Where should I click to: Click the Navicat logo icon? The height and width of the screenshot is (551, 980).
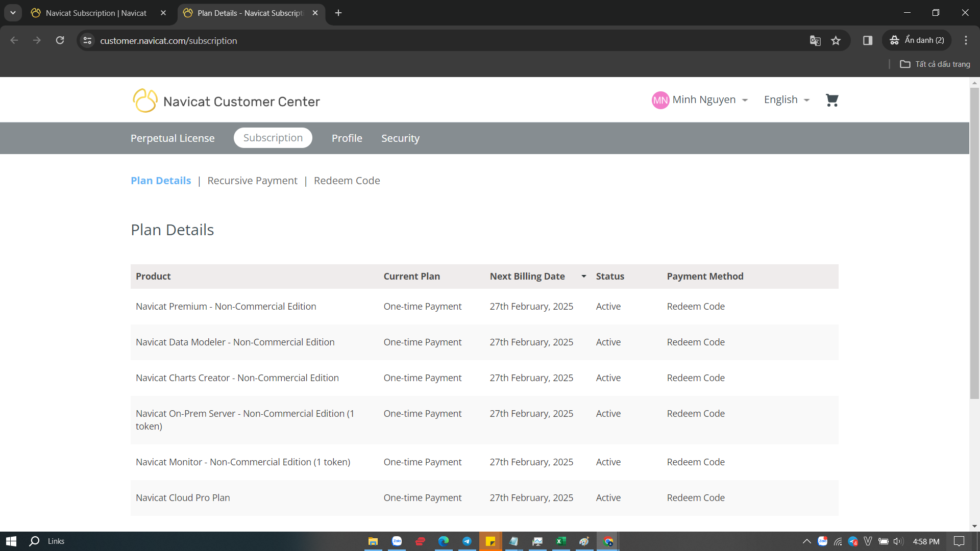[x=145, y=101]
